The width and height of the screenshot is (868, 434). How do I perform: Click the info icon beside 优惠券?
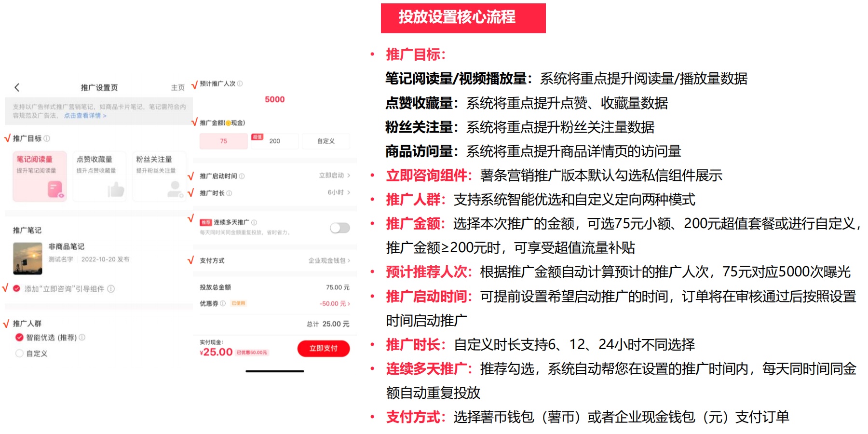223,304
